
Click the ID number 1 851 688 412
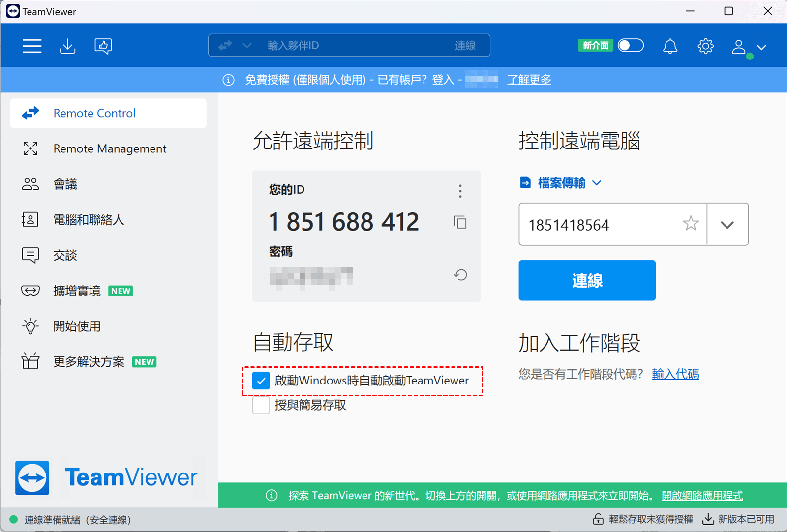point(344,222)
